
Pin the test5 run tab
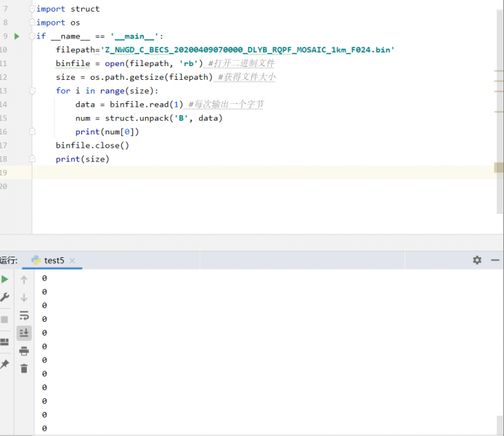click(x=5, y=364)
